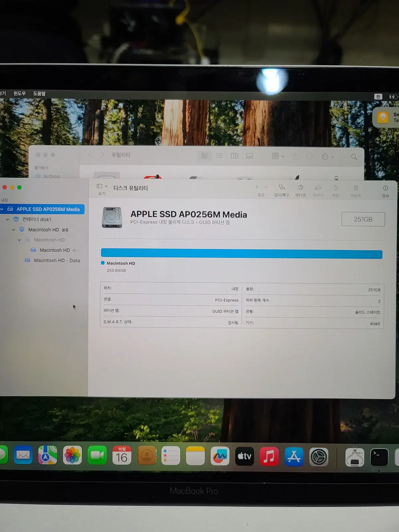This screenshot has height=532, width=399.
Task: Open Notes from the Dock
Action: coord(195,456)
